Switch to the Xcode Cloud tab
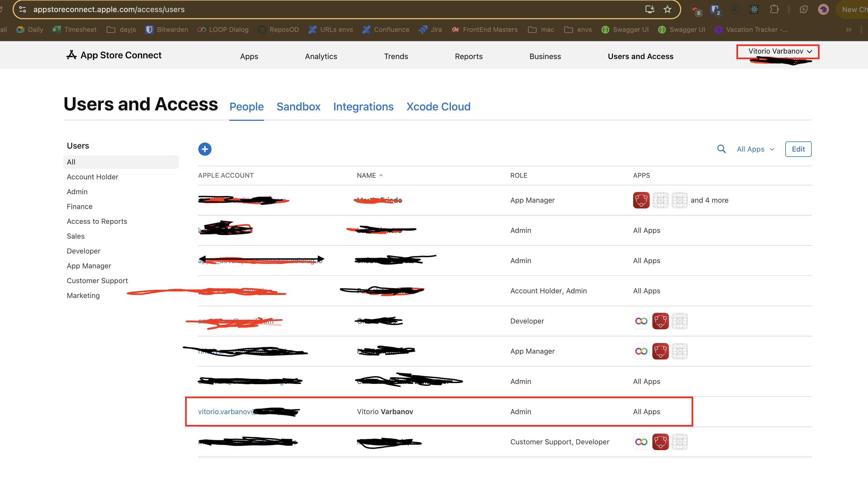Viewport: 868px width, 491px height. 438,107
